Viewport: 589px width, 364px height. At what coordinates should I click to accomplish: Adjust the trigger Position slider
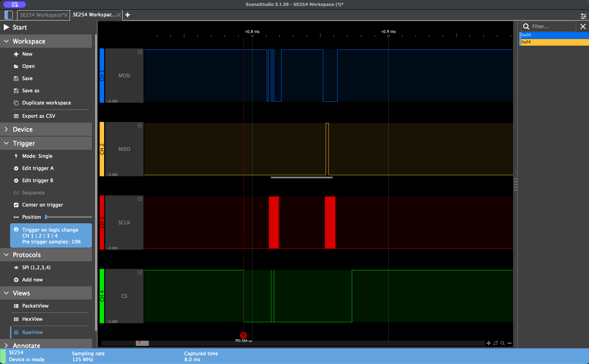(x=46, y=217)
